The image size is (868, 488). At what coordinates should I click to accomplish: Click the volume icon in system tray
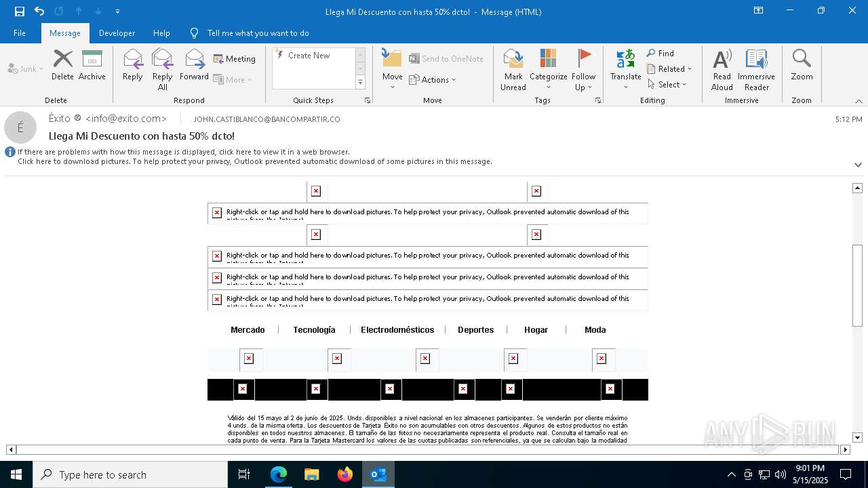[x=780, y=474]
